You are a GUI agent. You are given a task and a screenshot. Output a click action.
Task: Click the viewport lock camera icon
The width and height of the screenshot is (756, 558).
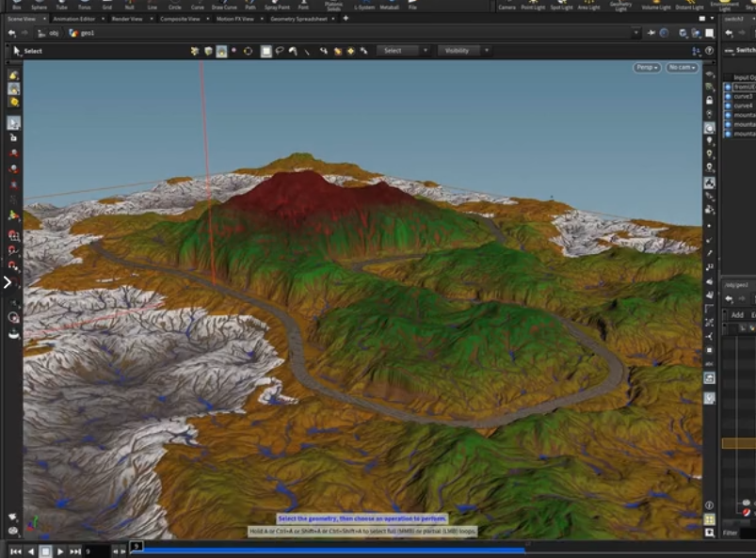coord(709,101)
